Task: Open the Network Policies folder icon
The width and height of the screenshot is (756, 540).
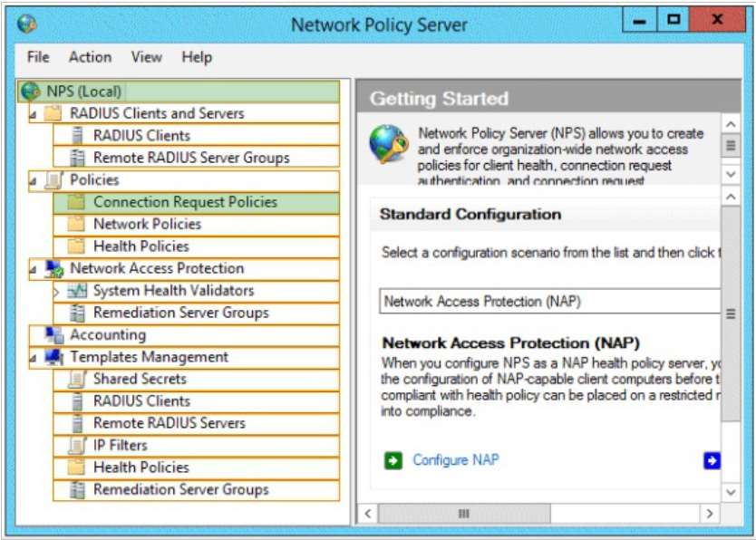Action: pos(76,224)
